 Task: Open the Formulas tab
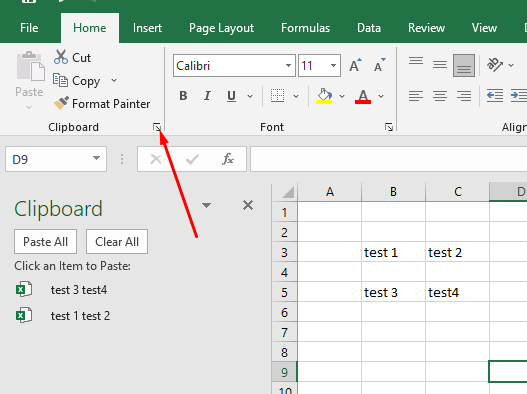point(306,28)
